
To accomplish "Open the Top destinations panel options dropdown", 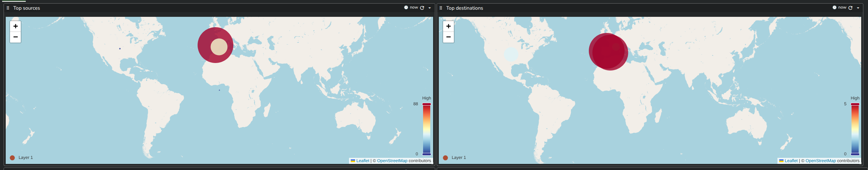I will [x=858, y=8].
